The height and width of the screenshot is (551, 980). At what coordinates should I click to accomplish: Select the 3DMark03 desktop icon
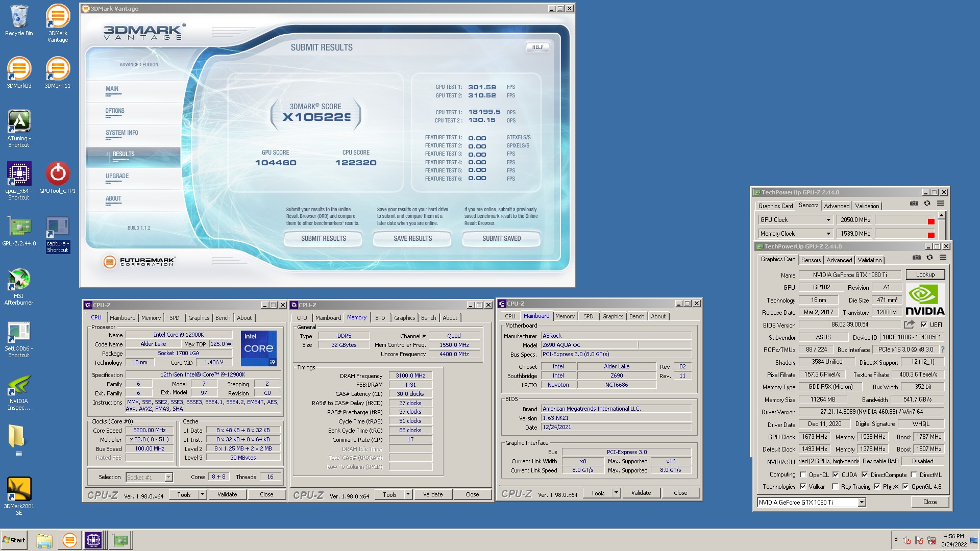(19, 72)
